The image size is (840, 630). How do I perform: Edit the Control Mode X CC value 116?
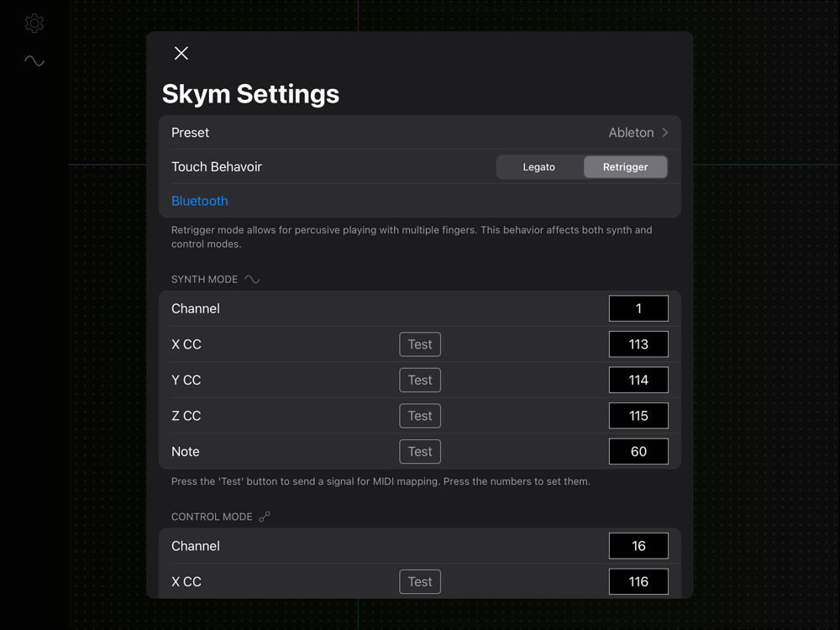click(x=638, y=582)
